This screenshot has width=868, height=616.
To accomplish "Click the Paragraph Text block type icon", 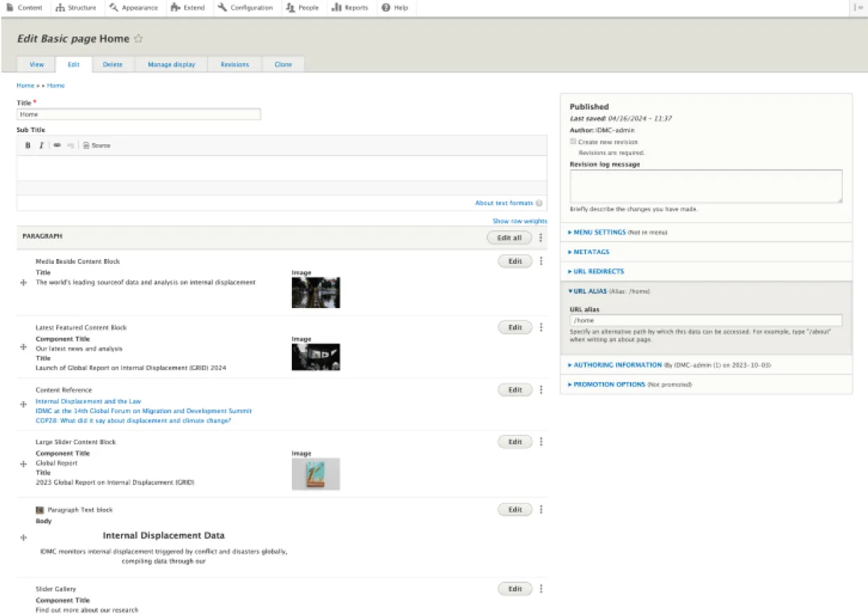I will pos(40,510).
